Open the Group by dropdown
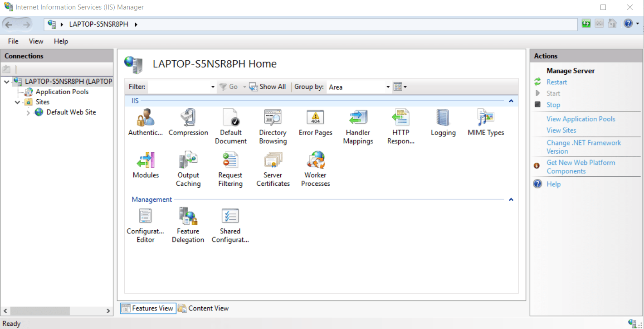The width and height of the screenshot is (644, 329). [x=388, y=87]
